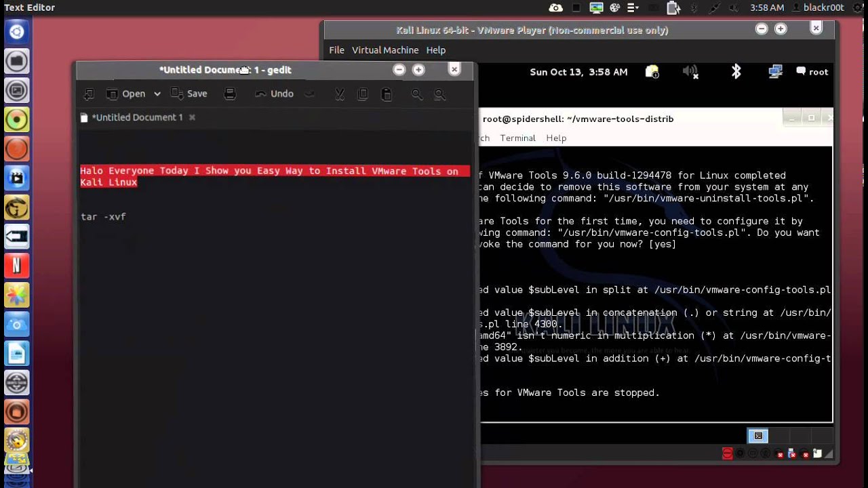
Task: Open the Terminal menu in Kali terminal
Action: 517,138
